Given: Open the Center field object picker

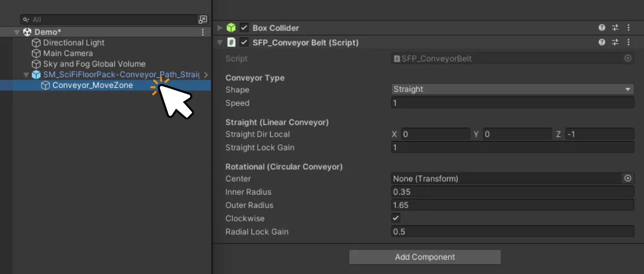Looking at the screenshot, I should coord(627,179).
